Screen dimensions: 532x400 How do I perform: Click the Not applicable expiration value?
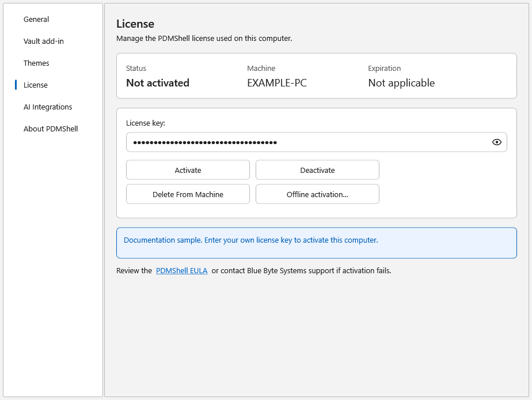click(401, 83)
